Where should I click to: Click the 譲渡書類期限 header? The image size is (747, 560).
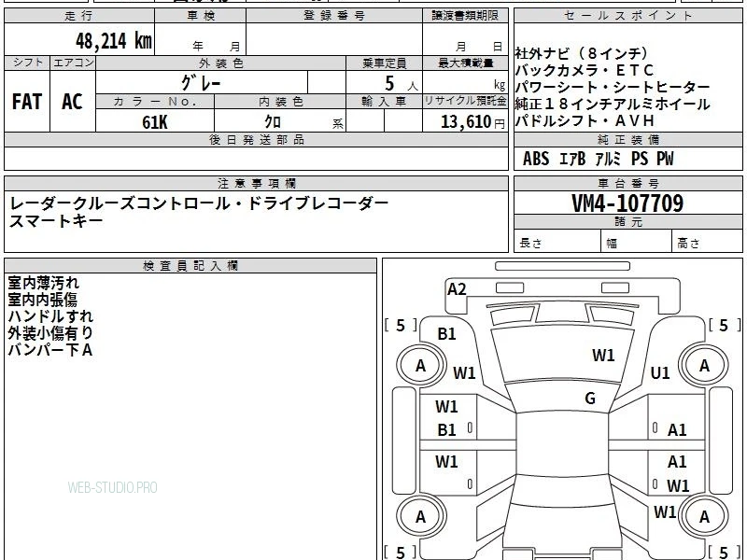[x=465, y=16]
